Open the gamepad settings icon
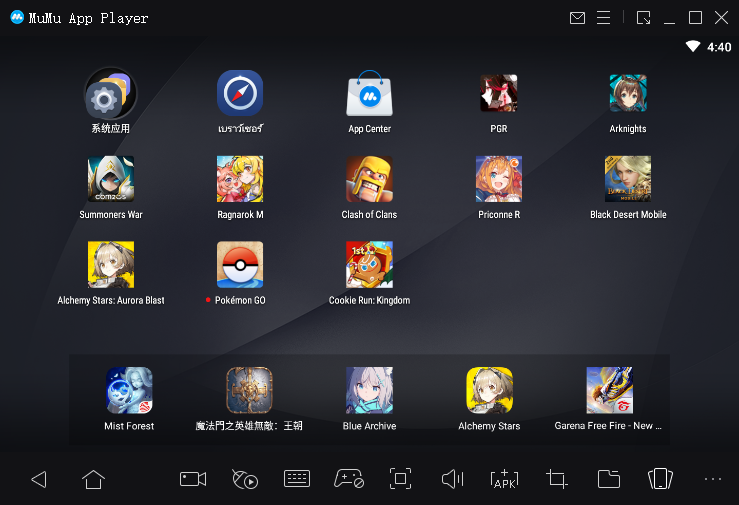The image size is (739, 505). tap(348, 479)
